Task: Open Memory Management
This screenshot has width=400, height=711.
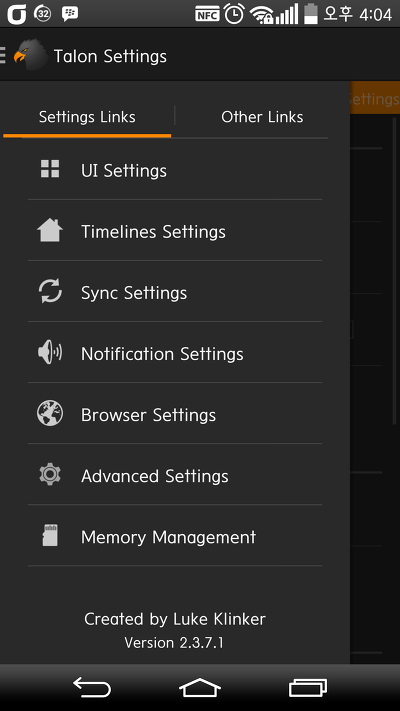Action: coord(175,536)
